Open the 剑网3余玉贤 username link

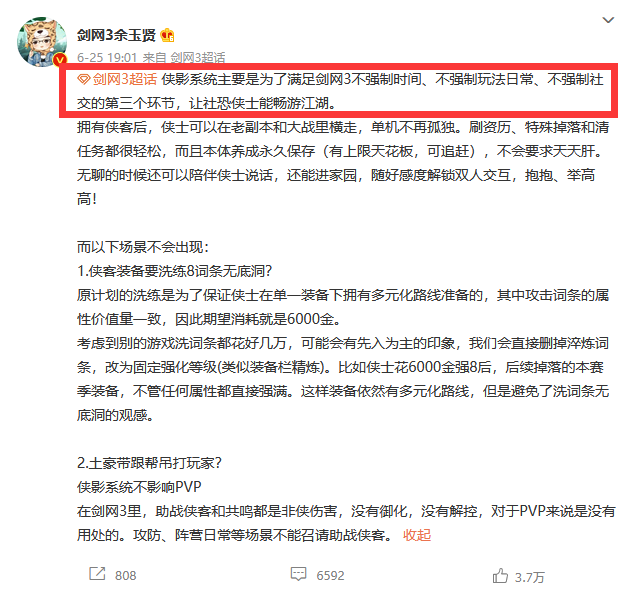click(116, 36)
